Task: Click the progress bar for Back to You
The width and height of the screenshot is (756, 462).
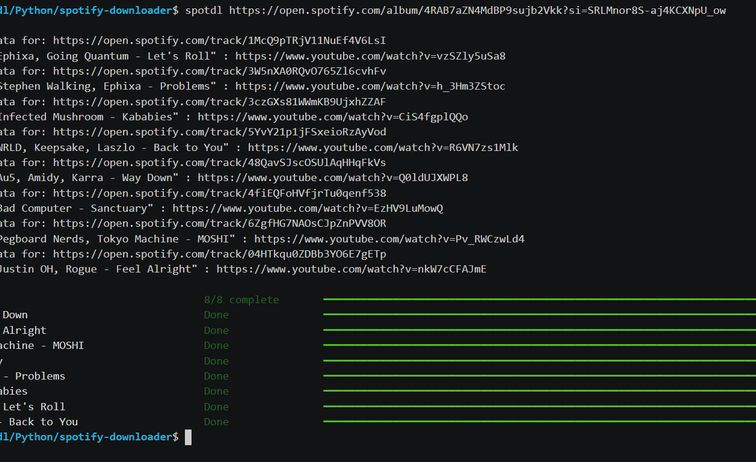Action: tap(538, 422)
